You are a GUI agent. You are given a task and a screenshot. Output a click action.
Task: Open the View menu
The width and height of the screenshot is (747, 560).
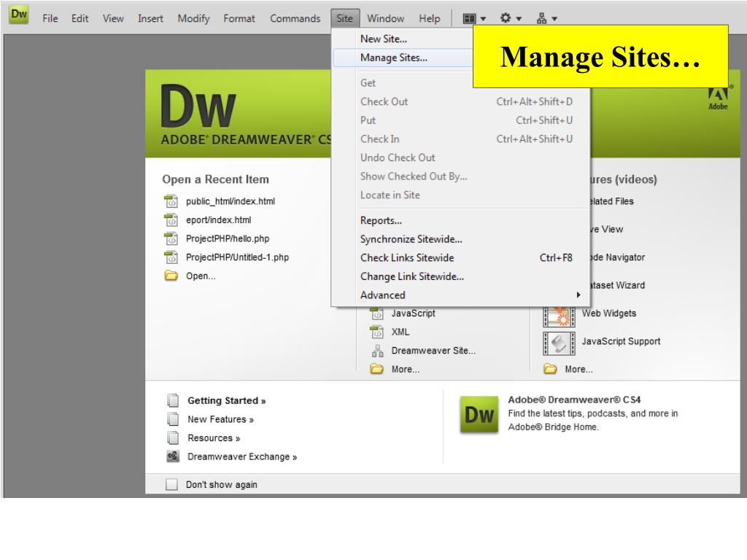[x=113, y=18]
